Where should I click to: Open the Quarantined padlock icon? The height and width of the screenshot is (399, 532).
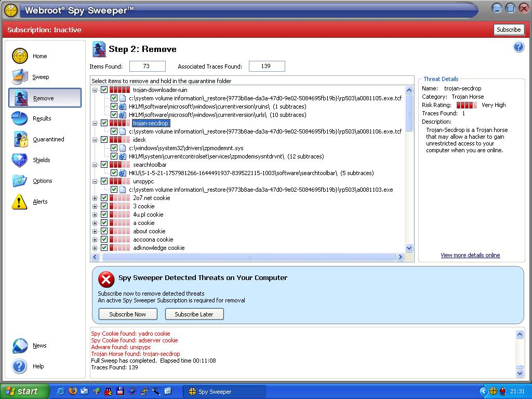coord(20,139)
